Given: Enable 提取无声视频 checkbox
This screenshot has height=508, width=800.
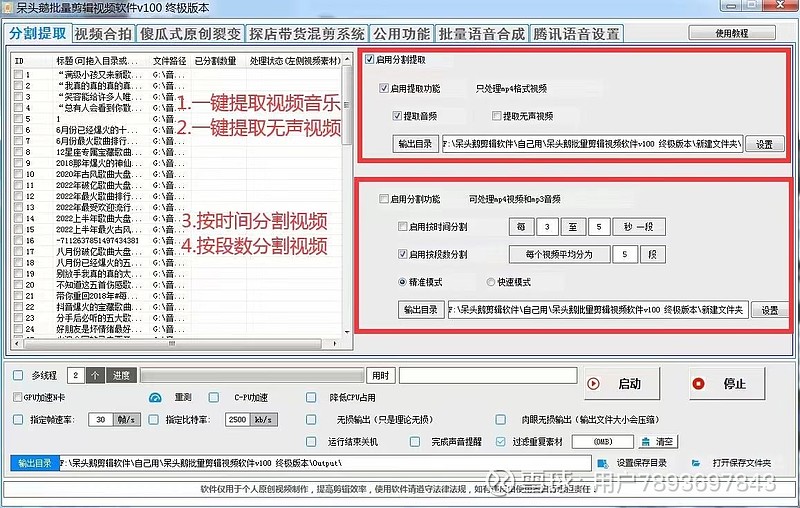Looking at the screenshot, I should click(x=496, y=116).
